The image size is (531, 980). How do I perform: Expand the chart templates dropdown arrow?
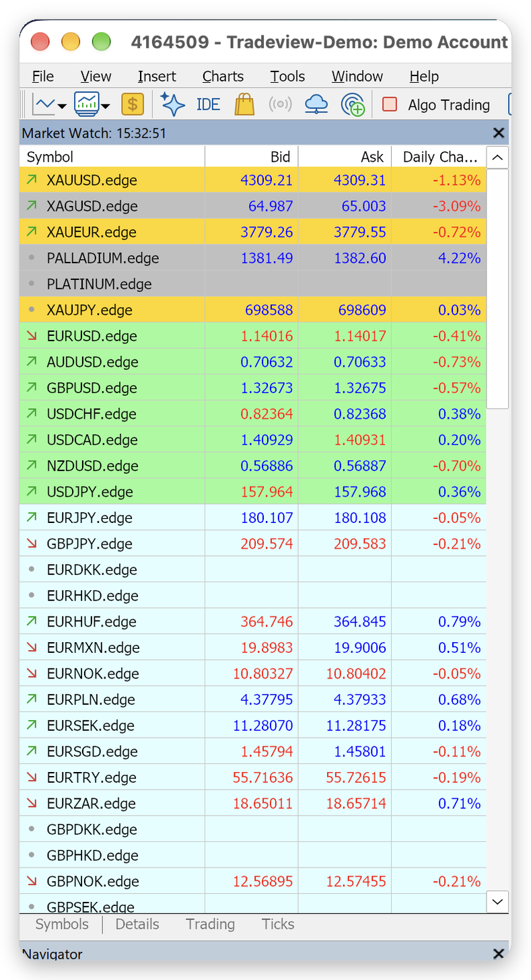click(106, 106)
